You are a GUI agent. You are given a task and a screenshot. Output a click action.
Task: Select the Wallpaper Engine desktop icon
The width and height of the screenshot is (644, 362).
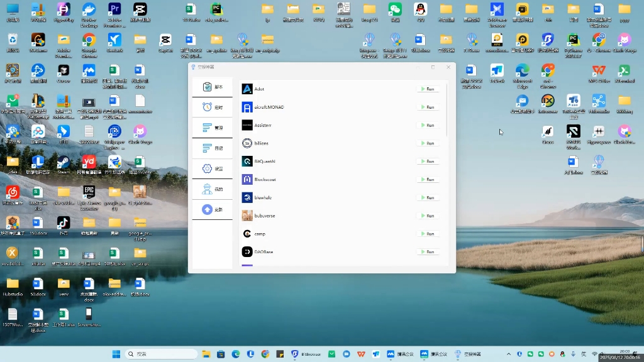coord(114,137)
